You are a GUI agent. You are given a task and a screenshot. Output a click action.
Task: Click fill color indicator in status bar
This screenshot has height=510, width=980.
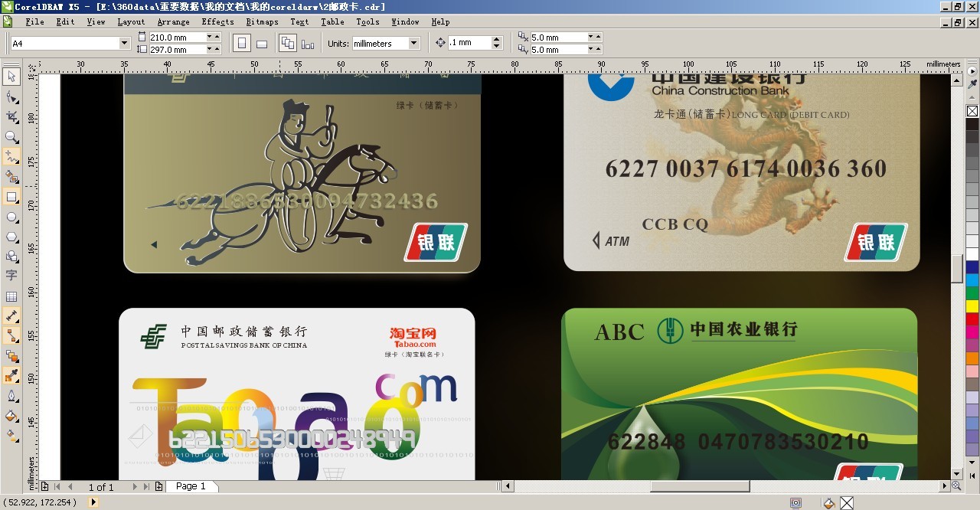(x=828, y=503)
